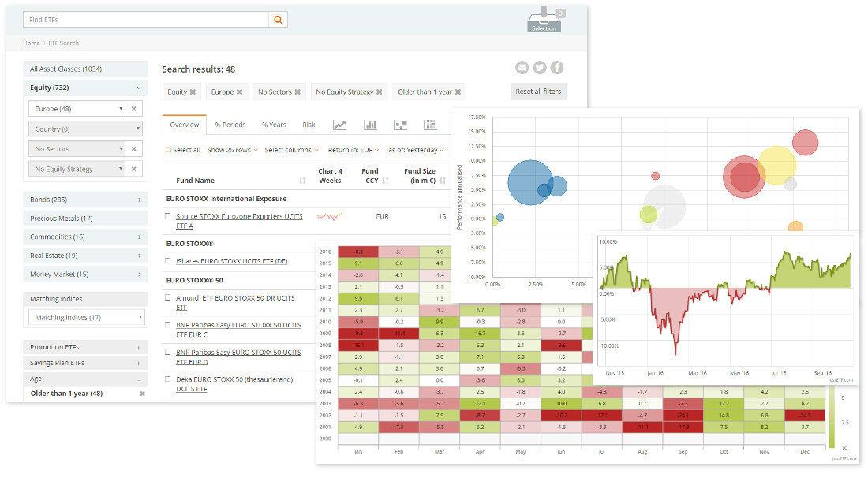Switch to the % Periods tab
The image size is (868, 482).
pyautogui.click(x=230, y=125)
